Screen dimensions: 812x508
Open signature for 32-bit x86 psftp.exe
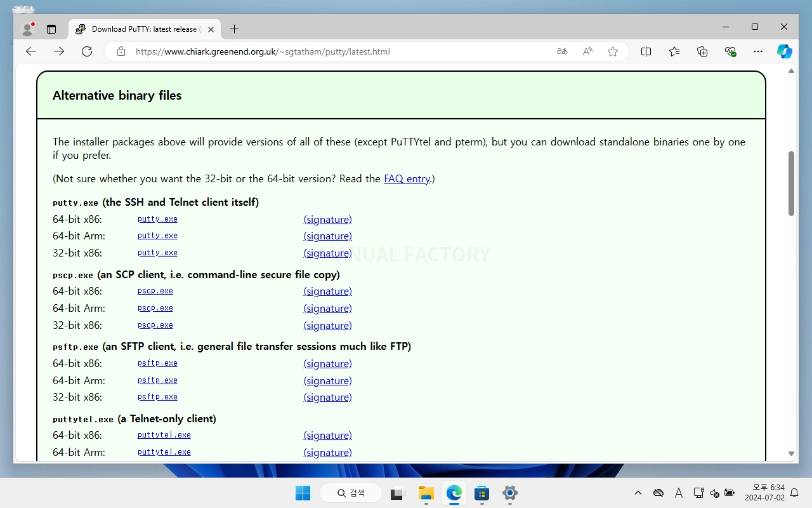[x=327, y=397]
